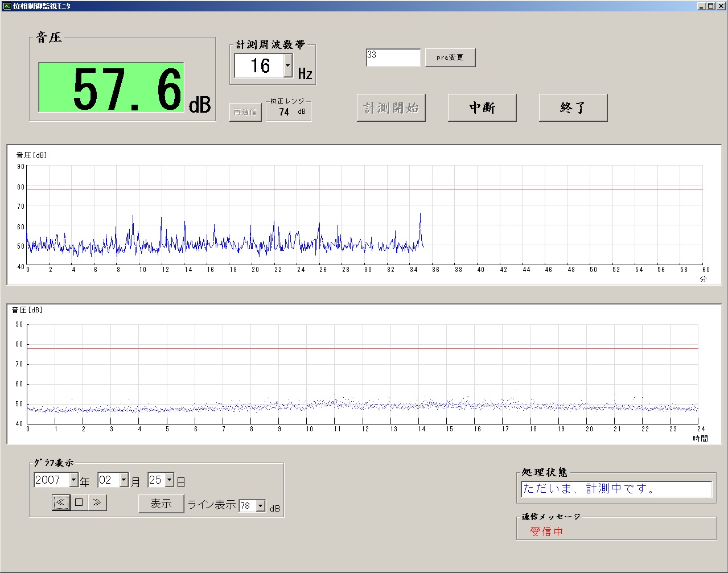Click the 中断 button
Image resolution: width=728 pixels, height=573 pixels.
tap(482, 108)
